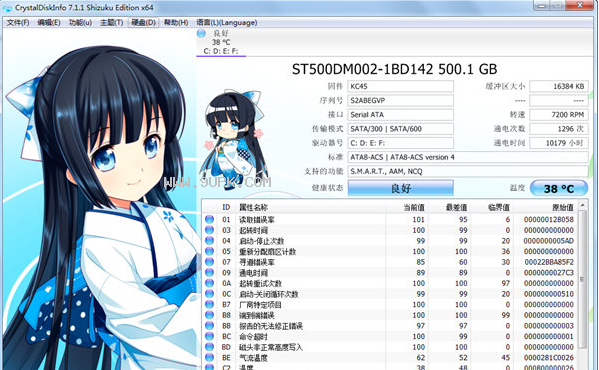The image size is (599, 370).
Task: Open the 硬盘(D) menu
Action: tap(144, 23)
